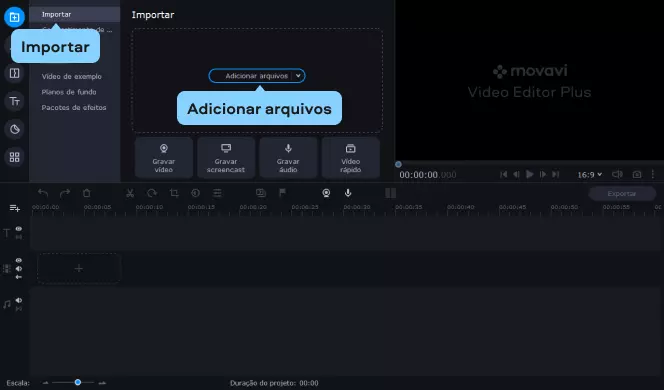Viewport: 664px width, 390px height.
Task: Select Importar in the category list
Action: 75,14
